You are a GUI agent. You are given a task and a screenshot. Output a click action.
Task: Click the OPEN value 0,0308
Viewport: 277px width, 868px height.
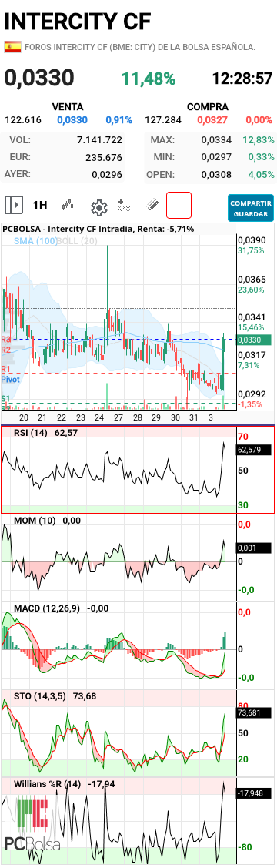[216, 175]
